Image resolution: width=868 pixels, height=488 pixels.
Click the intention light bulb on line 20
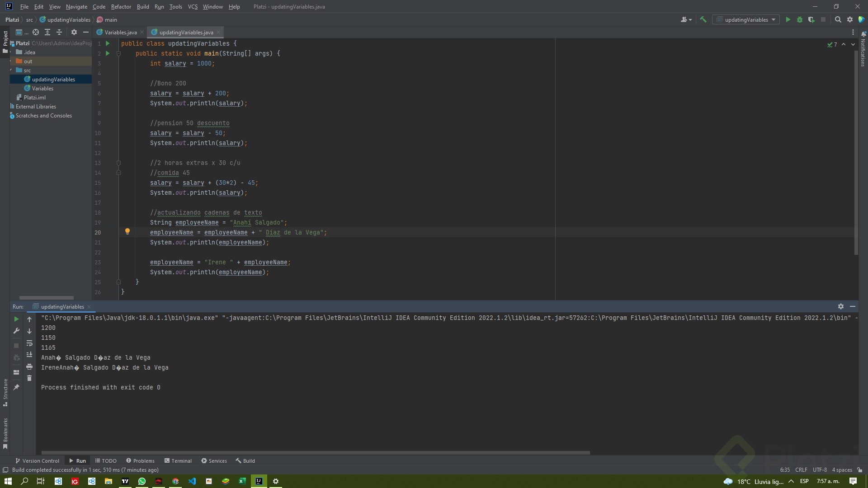[x=127, y=231]
